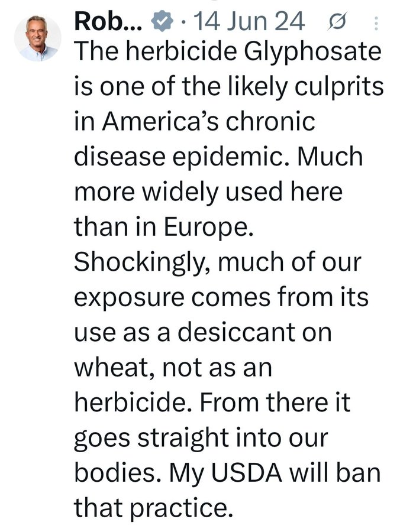Click the line "use as a desiccant on"
The height and width of the screenshot is (532, 400).
202,332
